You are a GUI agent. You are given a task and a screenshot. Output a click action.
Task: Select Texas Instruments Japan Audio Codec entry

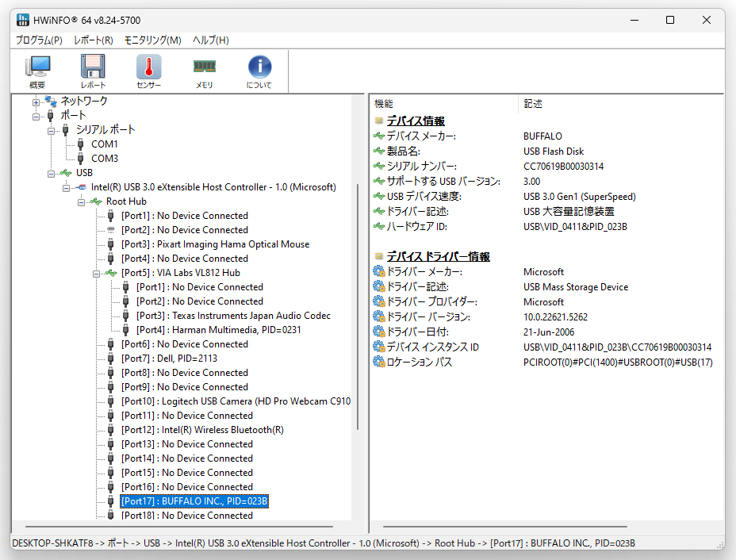tap(233, 316)
